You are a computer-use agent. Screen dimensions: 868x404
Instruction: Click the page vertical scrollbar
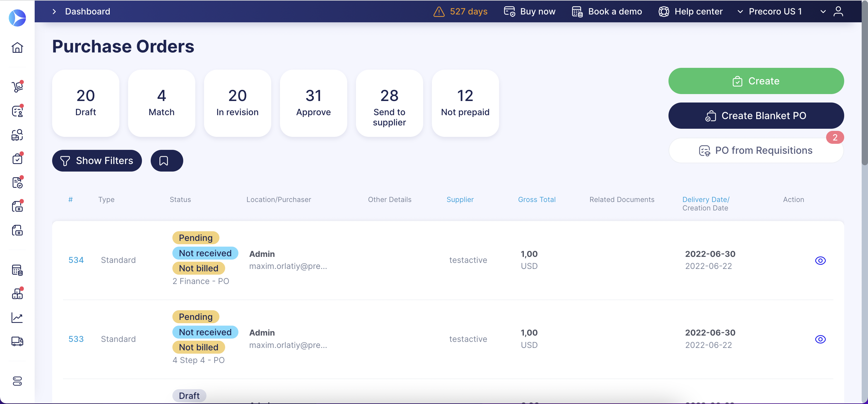click(x=865, y=83)
